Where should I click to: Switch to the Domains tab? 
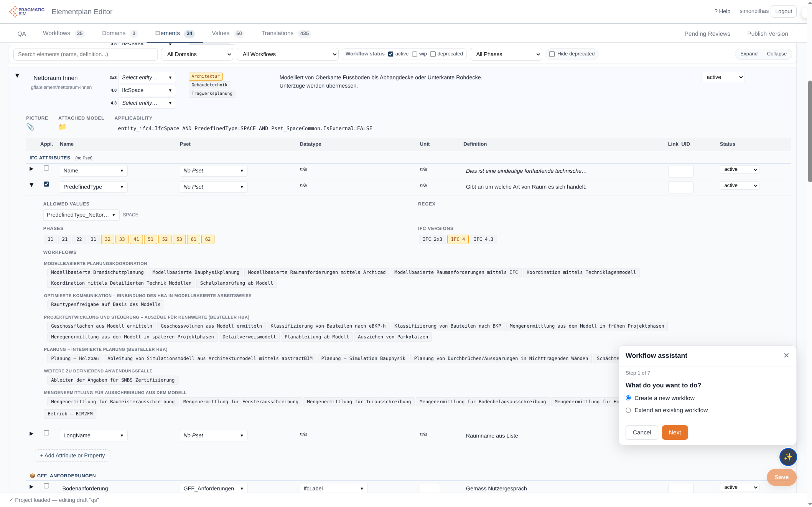pos(120,33)
